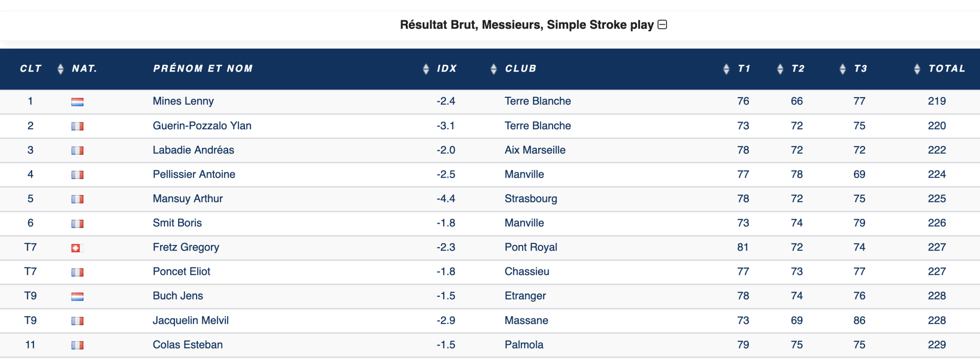Viewport: 980px width, 361px height.
Task: Click the TOTAL column header
Action: 947,69
